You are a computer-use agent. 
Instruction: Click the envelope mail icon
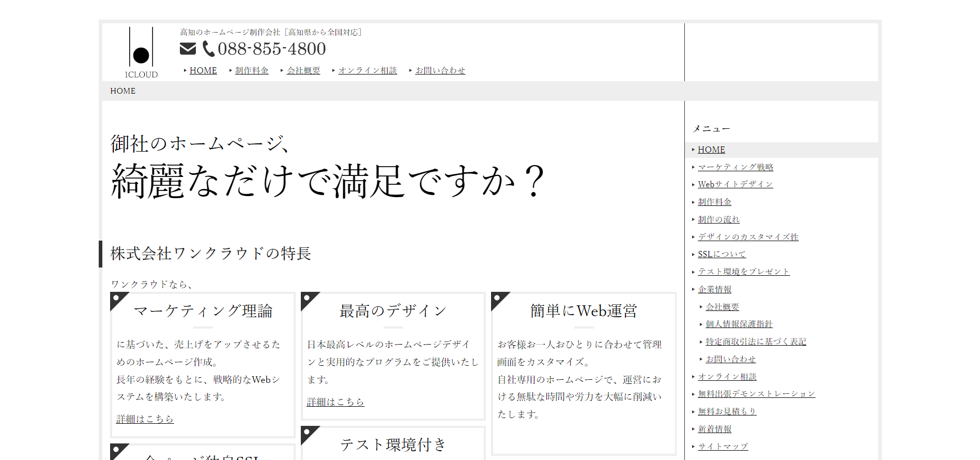point(188,49)
